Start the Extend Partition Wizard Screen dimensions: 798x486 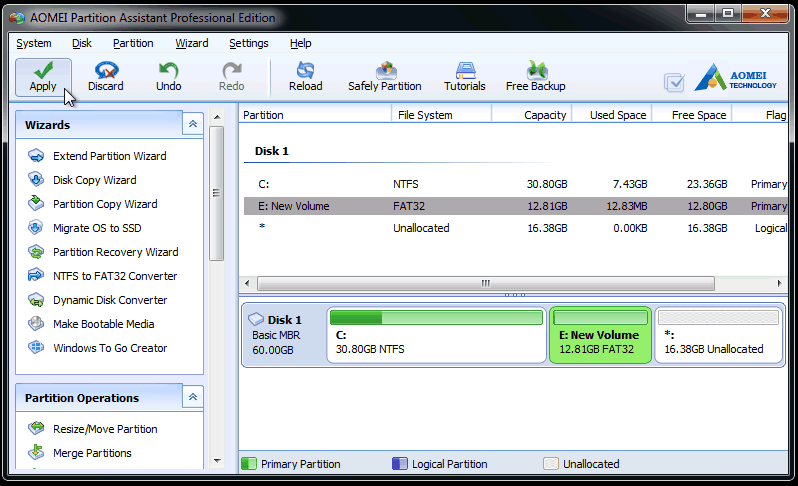[x=97, y=156]
